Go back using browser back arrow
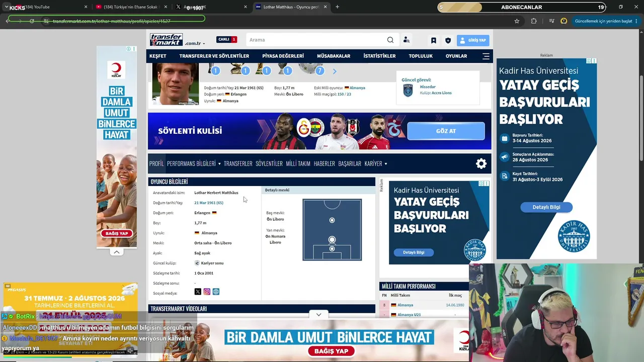Screen dimensions: 644x362 [8, 21]
